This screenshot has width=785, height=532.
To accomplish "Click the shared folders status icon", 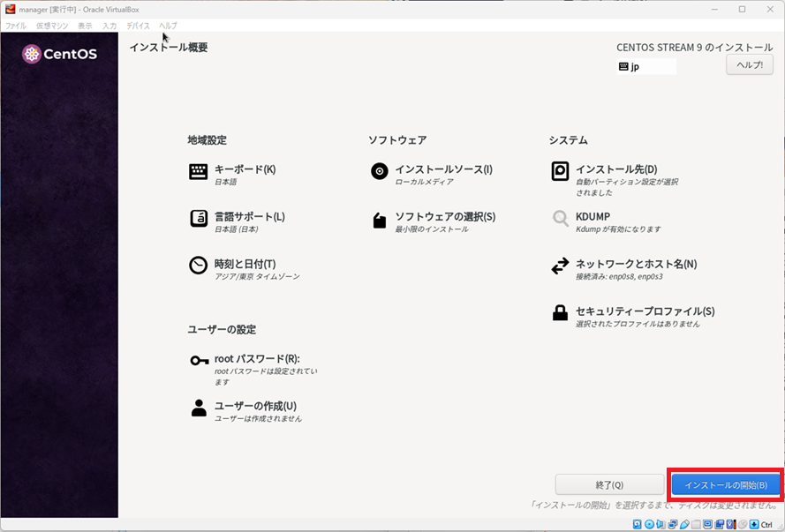I will pyautogui.click(x=697, y=524).
